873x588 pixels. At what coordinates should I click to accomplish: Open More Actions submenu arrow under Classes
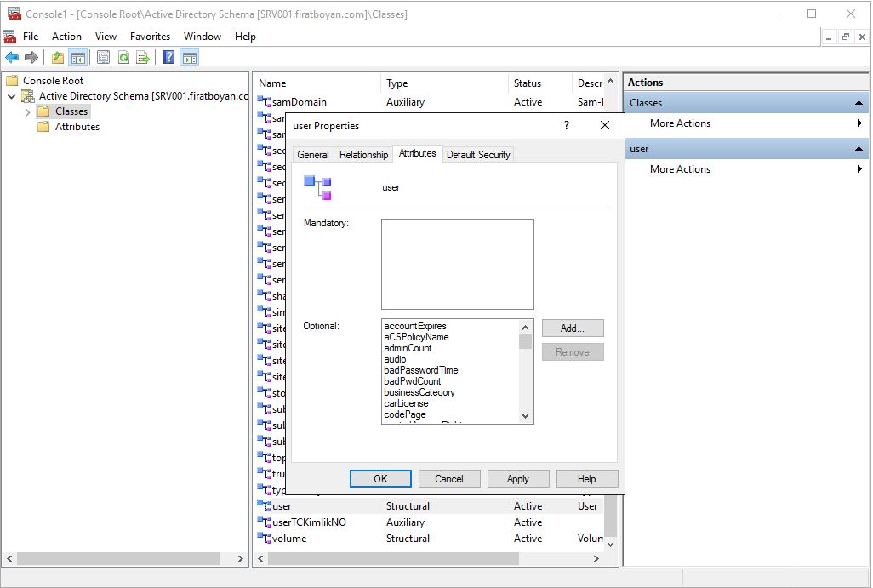point(859,123)
